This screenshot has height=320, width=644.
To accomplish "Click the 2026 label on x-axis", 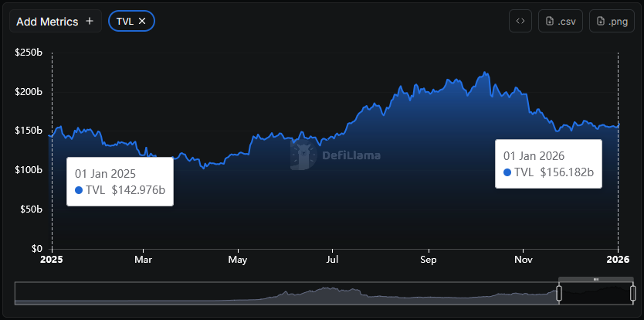I will [x=618, y=260].
